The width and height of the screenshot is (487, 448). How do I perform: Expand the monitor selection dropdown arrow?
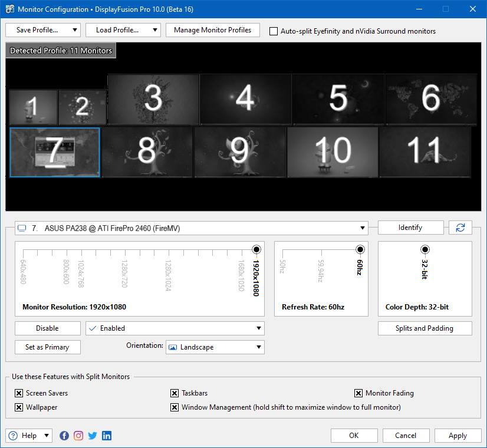pos(362,228)
